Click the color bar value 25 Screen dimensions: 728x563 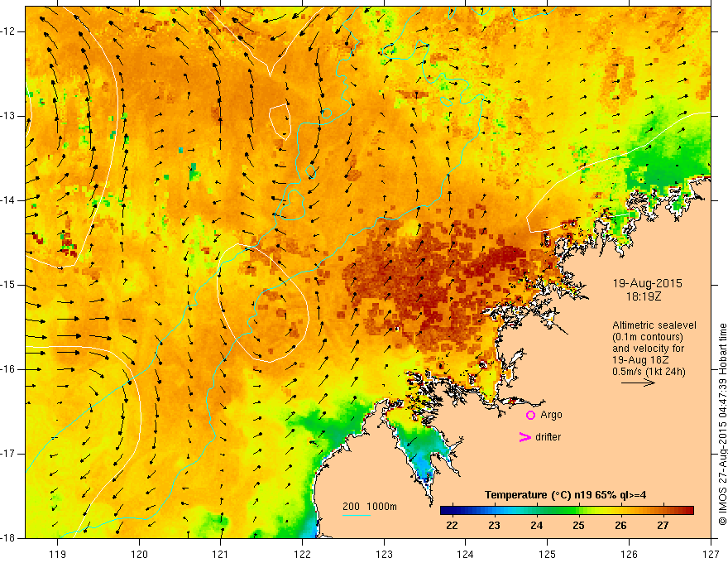tap(578, 526)
